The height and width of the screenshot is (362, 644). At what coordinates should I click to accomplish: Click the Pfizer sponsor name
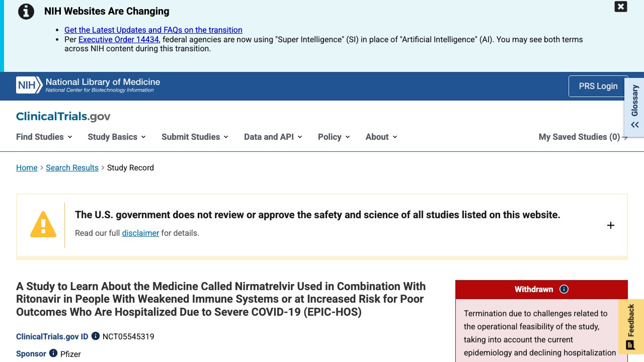70,354
